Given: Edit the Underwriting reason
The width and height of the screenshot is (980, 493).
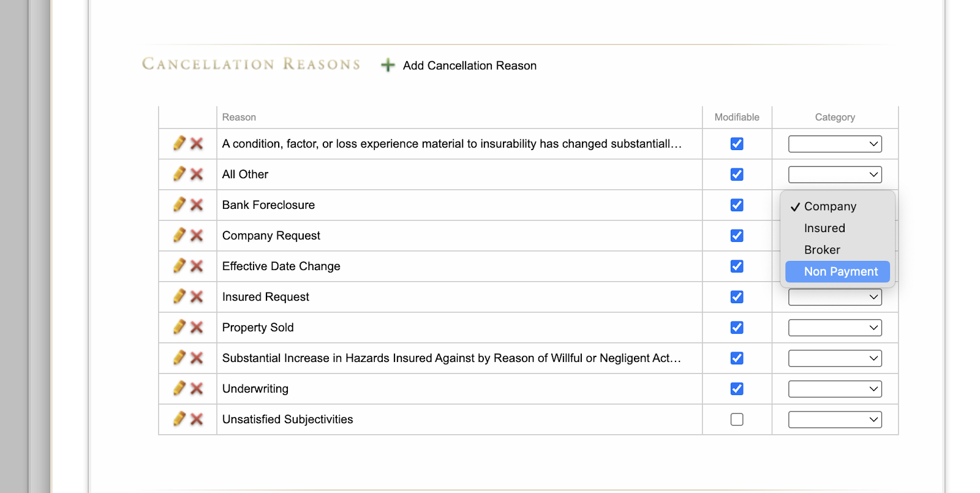Looking at the screenshot, I should [x=179, y=389].
